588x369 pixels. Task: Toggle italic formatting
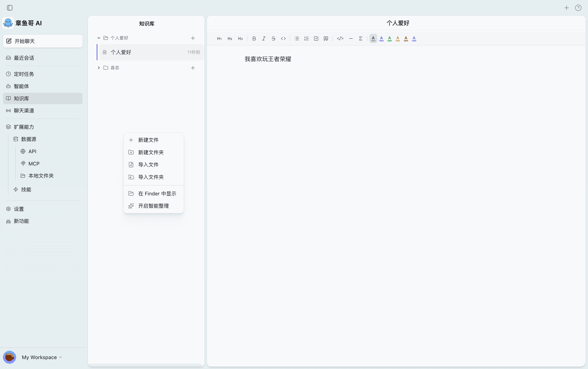[263, 38]
